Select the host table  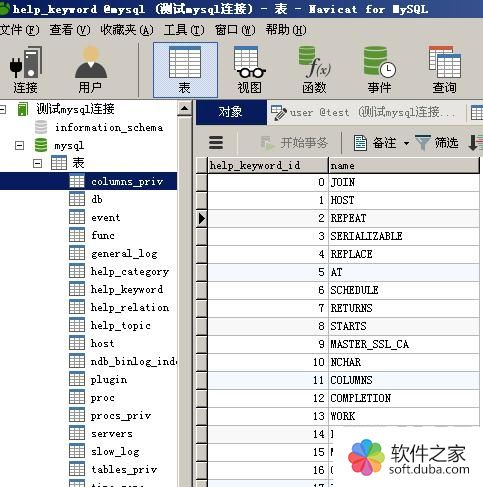click(103, 343)
